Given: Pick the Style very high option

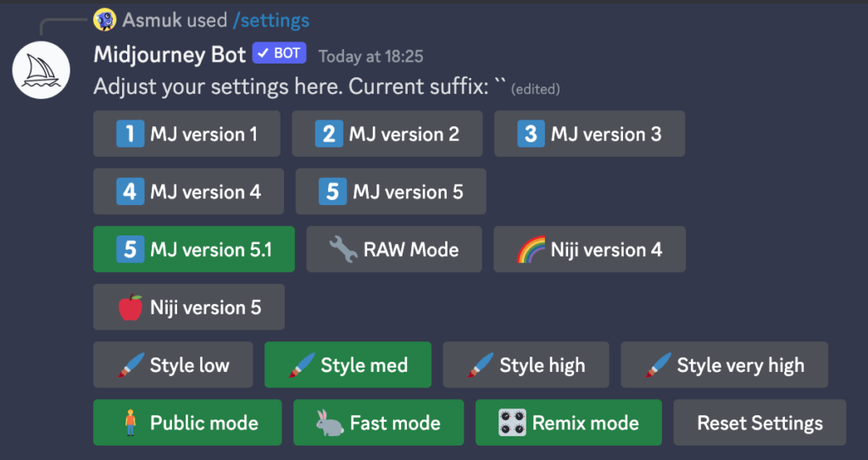Looking at the screenshot, I should [724, 365].
